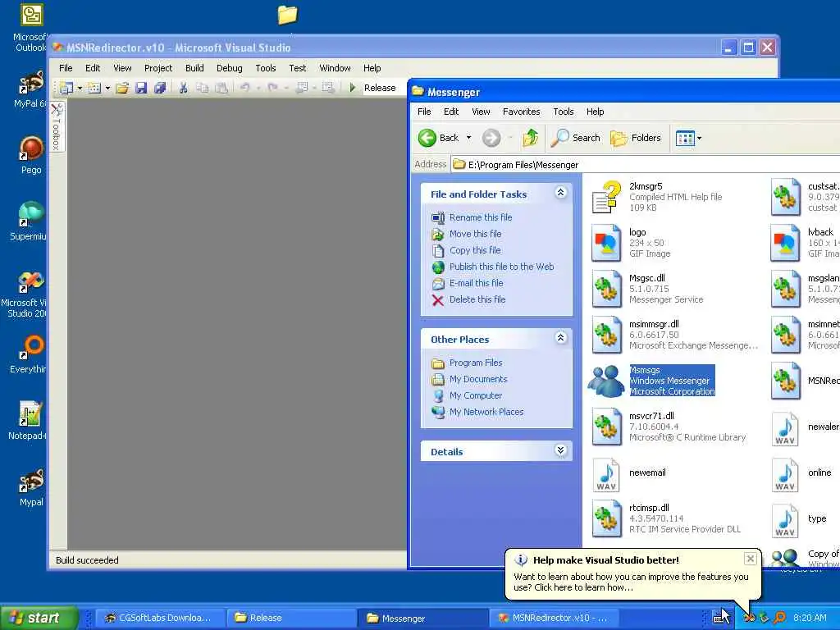This screenshot has height=630, width=840.
Task: Open New Project dropdown arrow in Visual Studio
Action: [80, 88]
